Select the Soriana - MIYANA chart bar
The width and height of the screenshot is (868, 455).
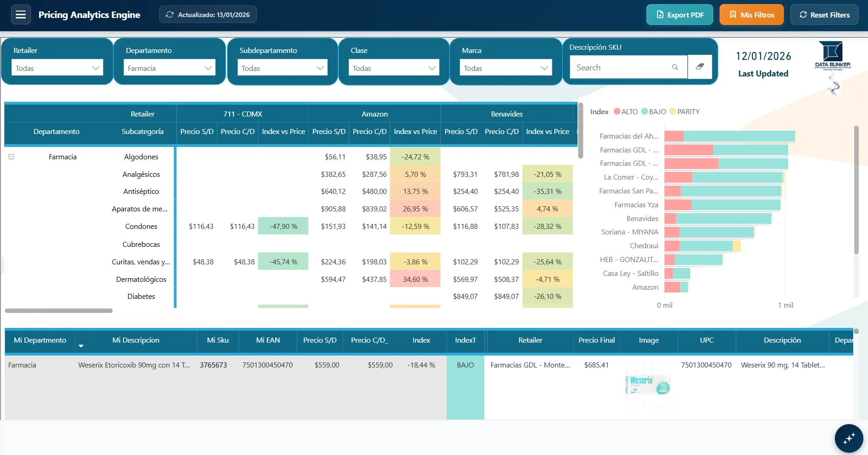709,232
